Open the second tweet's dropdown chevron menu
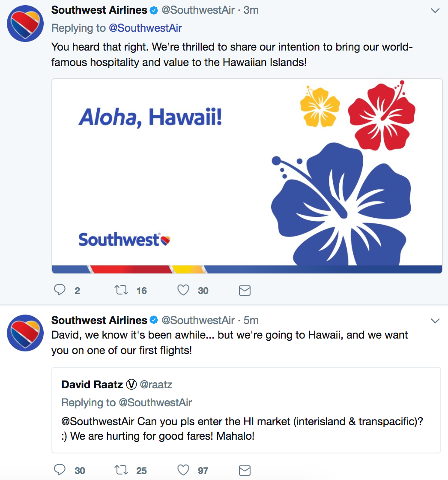The width and height of the screenshot is (448, 480). 435,321
